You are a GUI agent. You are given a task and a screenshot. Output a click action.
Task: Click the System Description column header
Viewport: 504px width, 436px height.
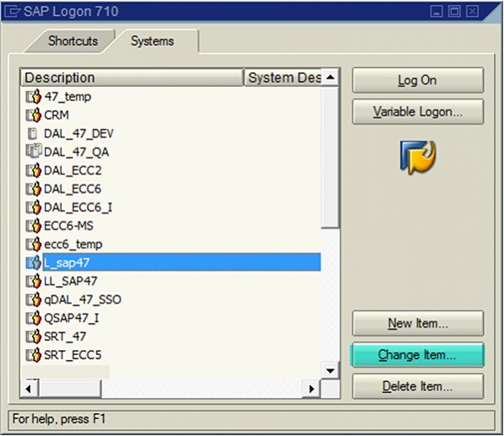(283, 78)
